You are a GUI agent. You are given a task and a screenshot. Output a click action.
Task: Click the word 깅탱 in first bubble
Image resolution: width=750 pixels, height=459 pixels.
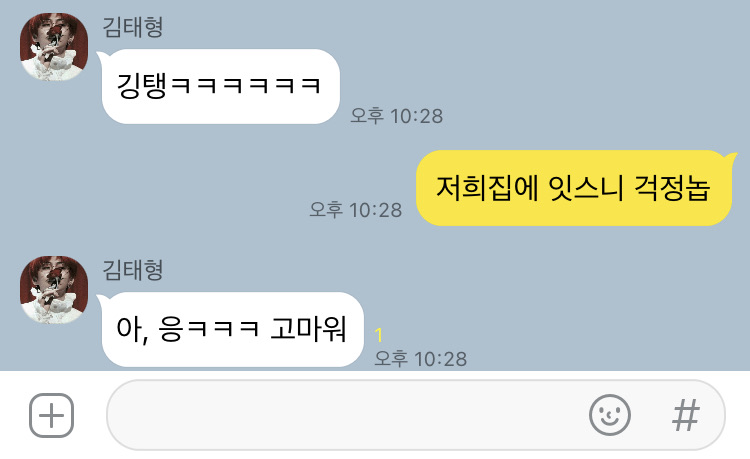[x=142, y=87]
